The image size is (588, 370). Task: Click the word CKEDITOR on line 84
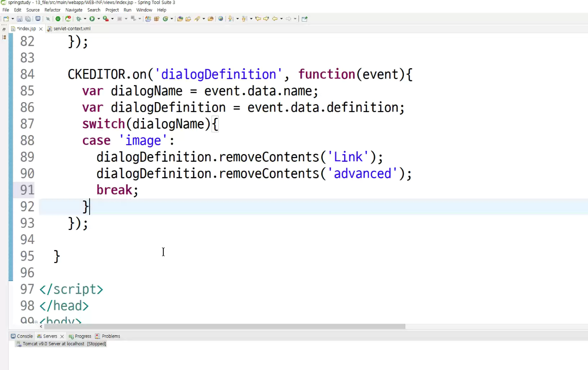96,75
